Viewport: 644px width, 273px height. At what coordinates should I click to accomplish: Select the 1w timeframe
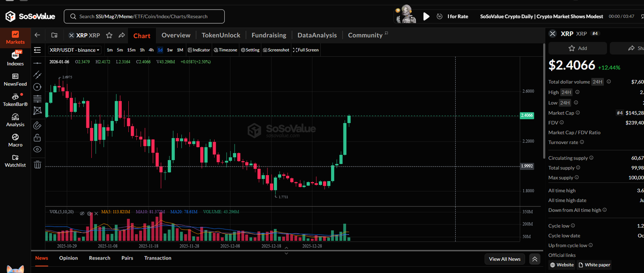[x=170, y=50]
